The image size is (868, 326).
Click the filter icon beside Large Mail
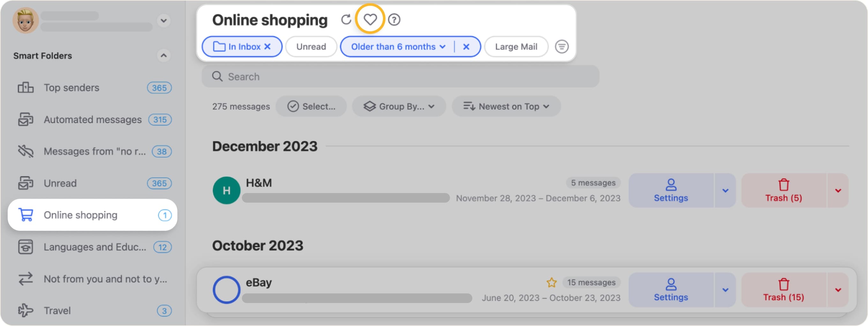tap(562, 47)
